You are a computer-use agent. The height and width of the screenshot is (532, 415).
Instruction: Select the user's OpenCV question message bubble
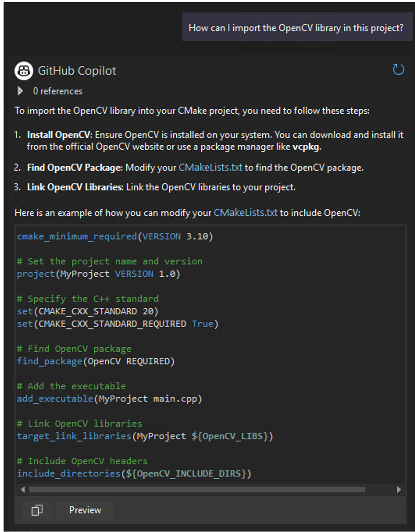point(296,28)
